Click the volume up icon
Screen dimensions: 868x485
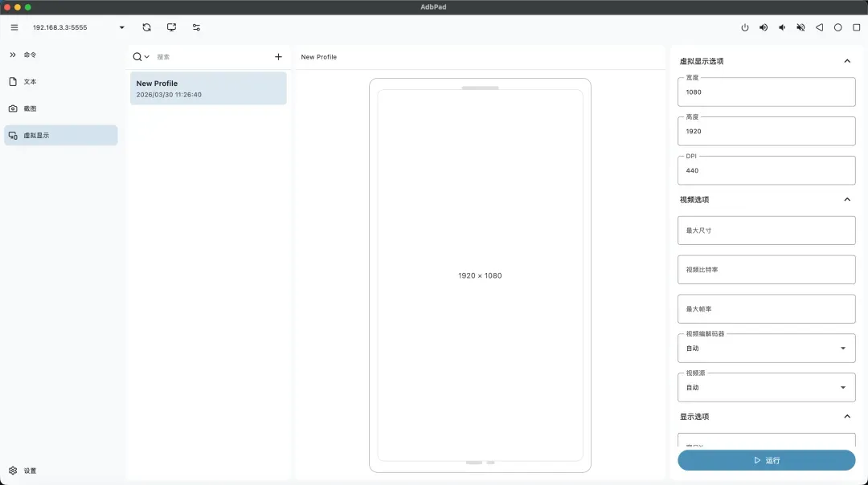[764, 27]
